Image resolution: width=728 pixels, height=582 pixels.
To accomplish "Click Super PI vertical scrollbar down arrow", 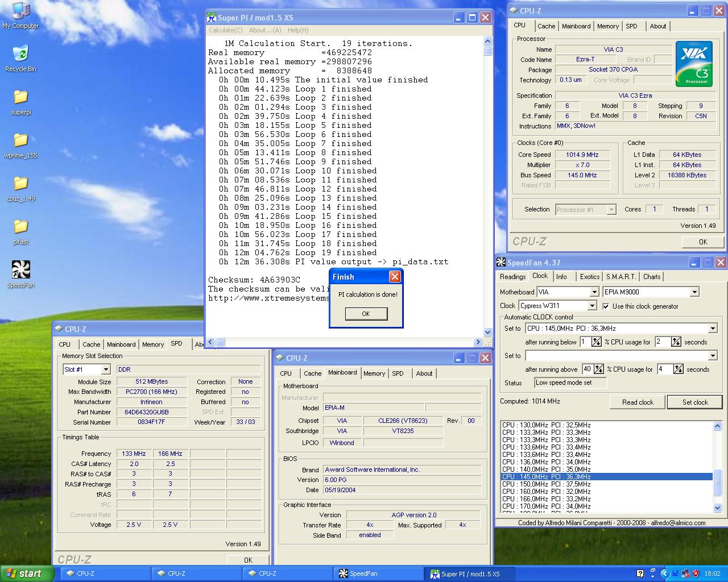I will pyautogui.click(x=487, y=332).
